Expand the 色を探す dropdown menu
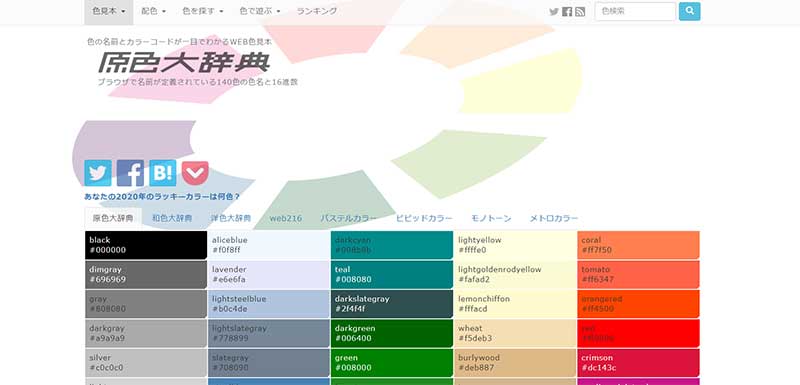800x385 pixels. tap(203, 11)
